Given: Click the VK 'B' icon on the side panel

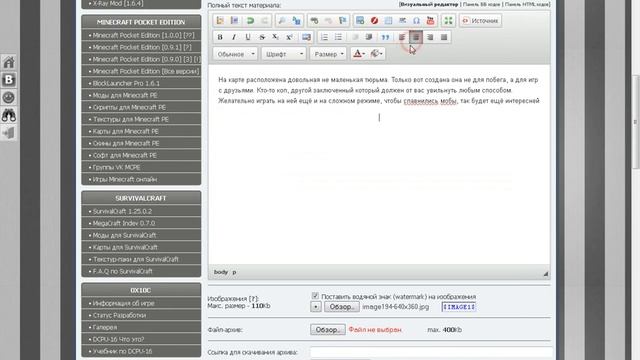Looking at the screenshot, I should point(9,80).
